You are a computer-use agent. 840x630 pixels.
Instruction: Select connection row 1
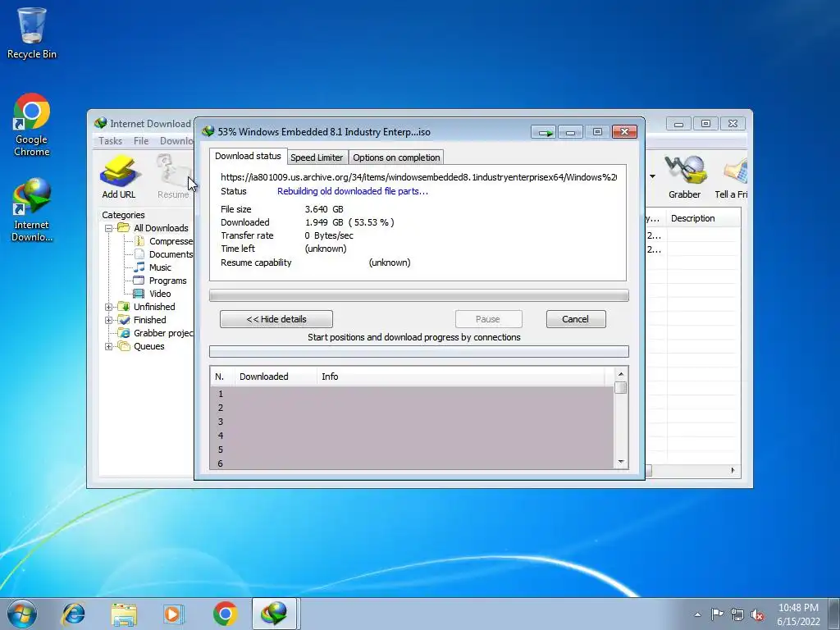click(x=412, y=394)
